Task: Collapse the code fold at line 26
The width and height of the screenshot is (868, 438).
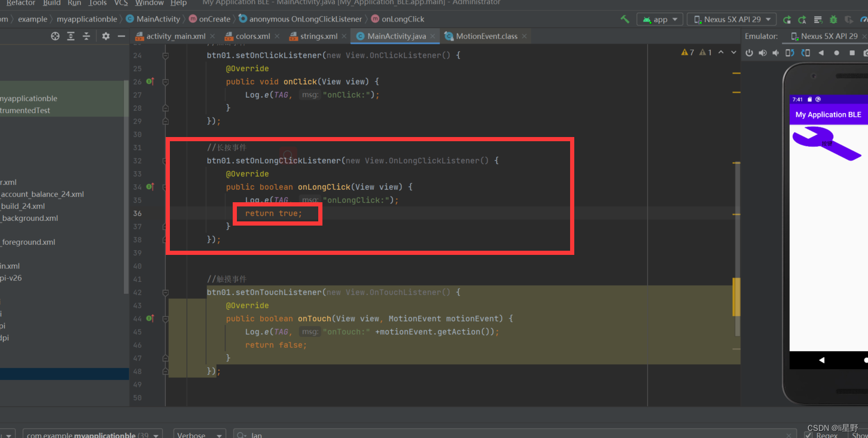Action: click(166, 81)
